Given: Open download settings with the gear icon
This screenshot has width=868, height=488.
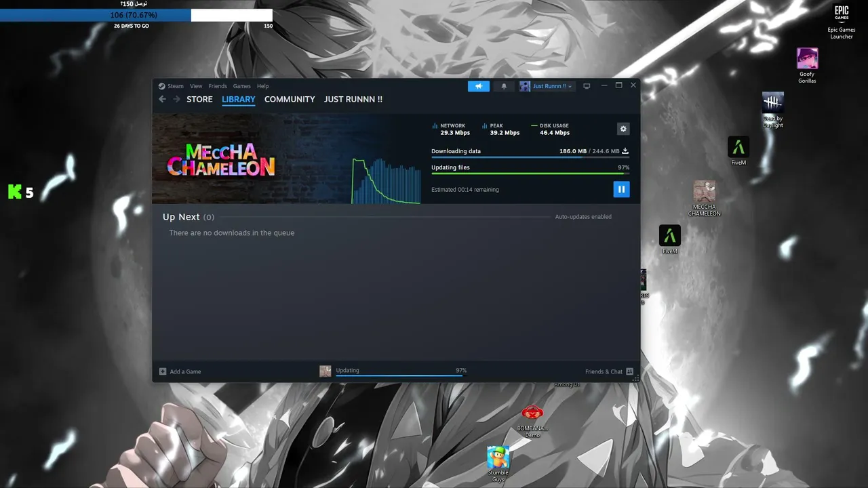Looking at the screenshot, I should [623, 129].
